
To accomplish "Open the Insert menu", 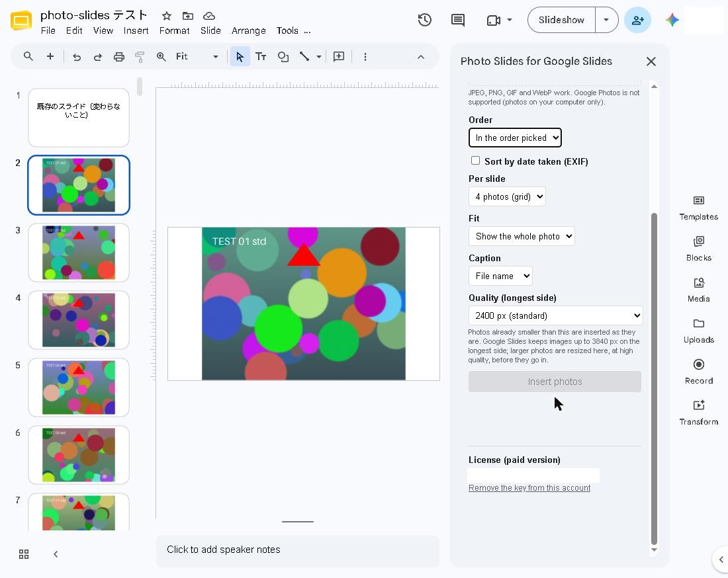I will (x=136, y=30).
